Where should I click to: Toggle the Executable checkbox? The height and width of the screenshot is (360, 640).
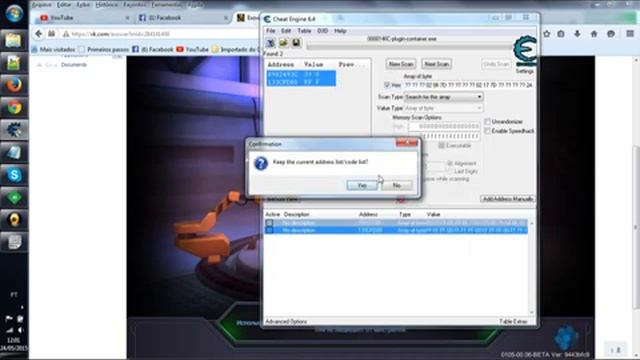tap(441, 146)
